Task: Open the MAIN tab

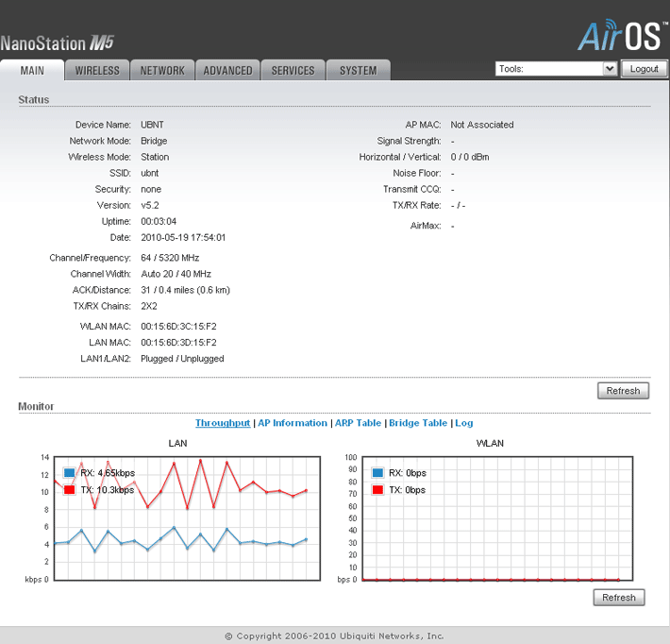Action: pyautogui.click(x=32, y=70)
